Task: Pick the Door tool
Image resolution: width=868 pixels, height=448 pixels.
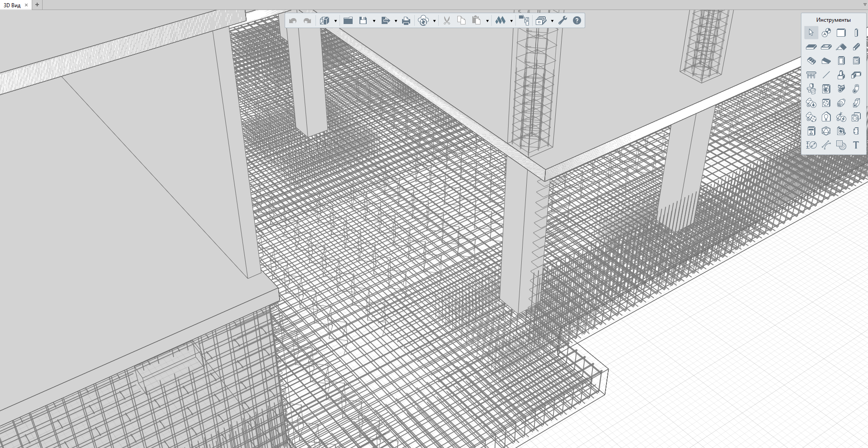Action: [x=841, y=61]
